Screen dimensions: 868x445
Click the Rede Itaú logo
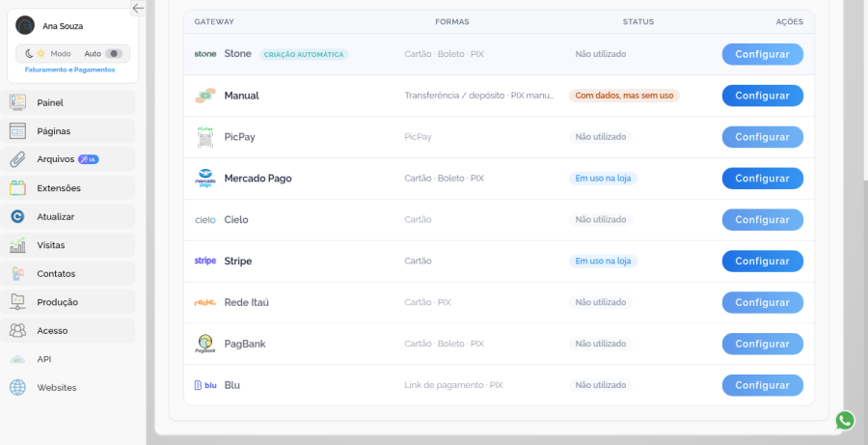click(x=205, y=302)
